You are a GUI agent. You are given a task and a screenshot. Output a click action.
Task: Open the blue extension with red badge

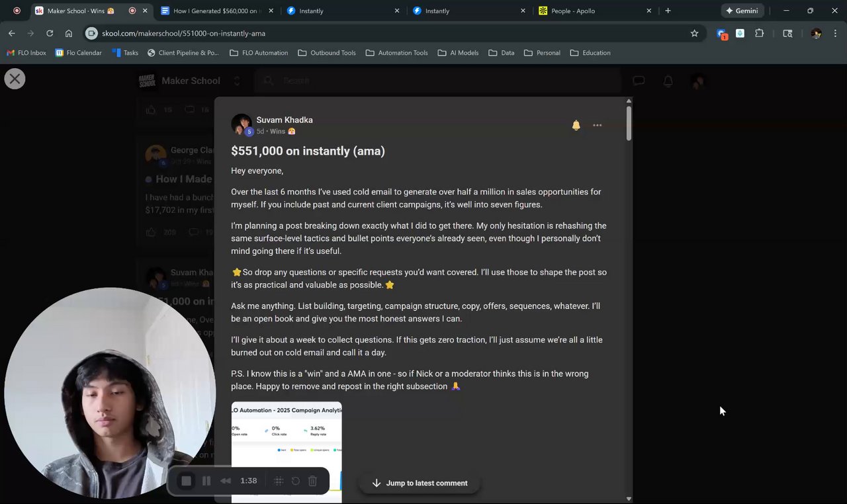click(722, 33)
